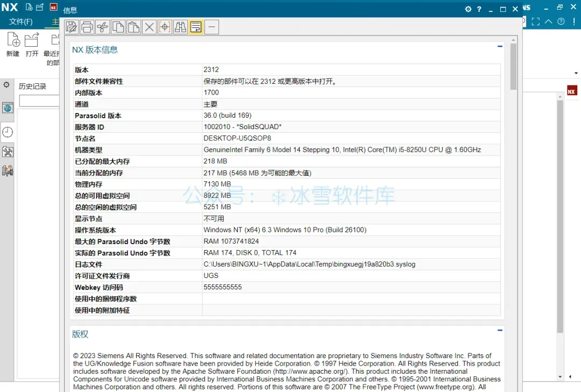Click the exclamation mark icon in NX ribbon bar

[x=574, y=22]
